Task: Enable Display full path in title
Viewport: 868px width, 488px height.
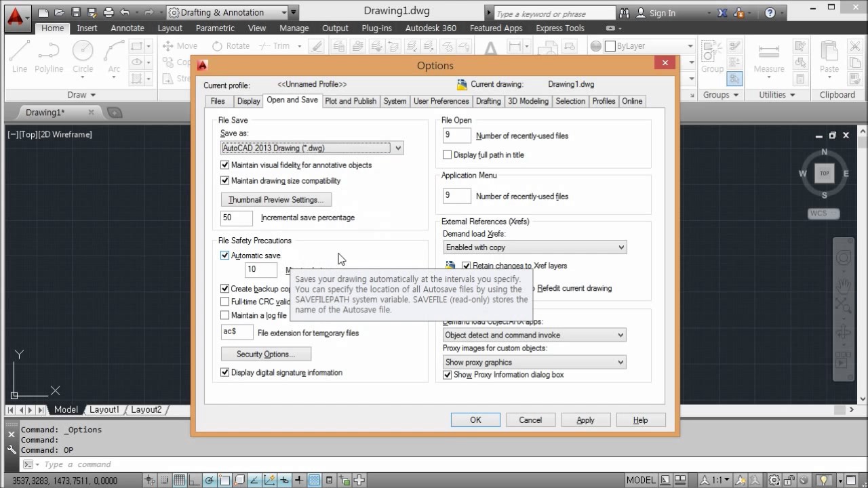Action: (x=448, y=155)
